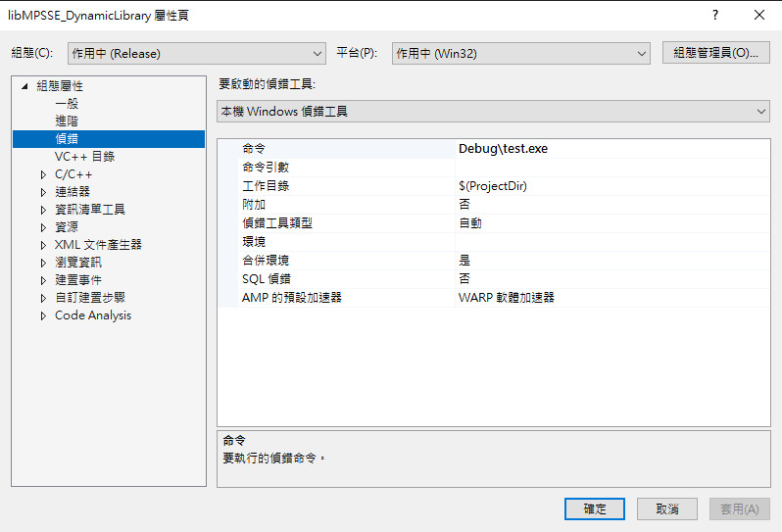The height and width of the screenshot is (532, 782).
Task: Edit the Debug\test.exe command value
Action: (x=503, y=149)
